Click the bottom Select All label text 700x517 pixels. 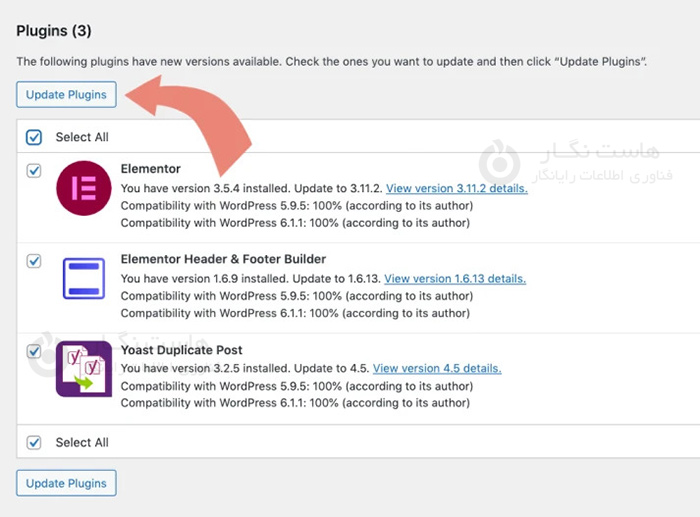82,442
